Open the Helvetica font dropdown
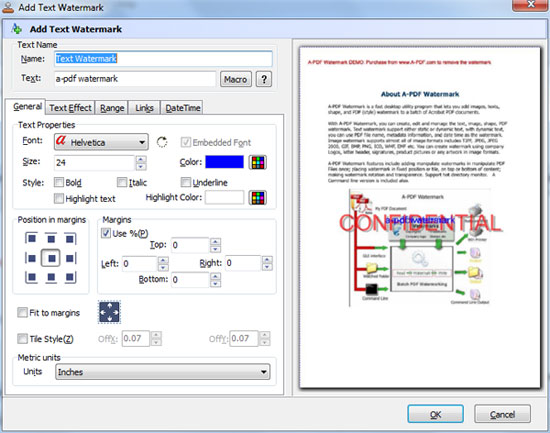This screenshot has width=550, height=433. coord(101,142)
